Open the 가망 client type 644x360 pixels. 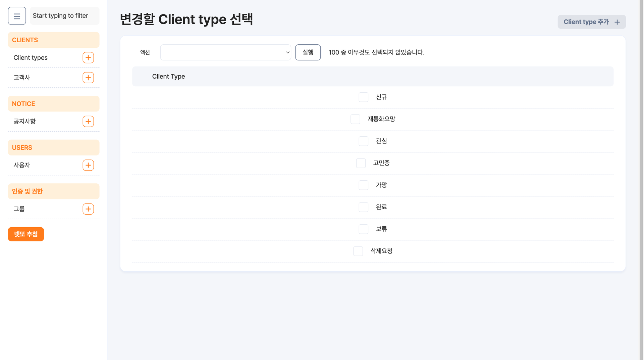pos(381,185)
